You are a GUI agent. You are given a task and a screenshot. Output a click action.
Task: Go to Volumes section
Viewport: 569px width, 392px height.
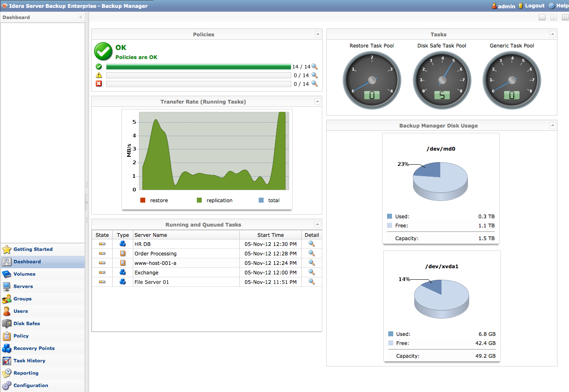click(24, 274)
